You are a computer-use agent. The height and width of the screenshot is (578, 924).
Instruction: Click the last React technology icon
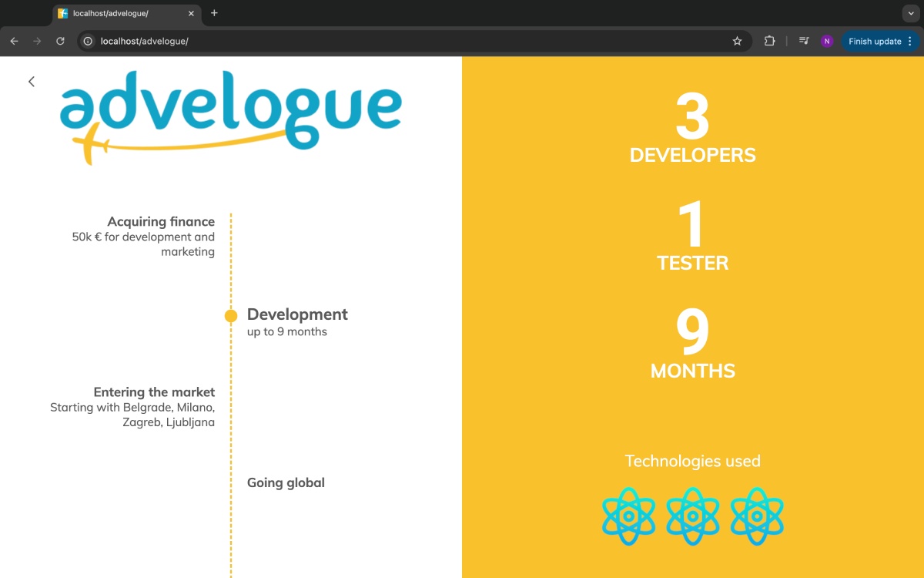(x=757, y=516)
